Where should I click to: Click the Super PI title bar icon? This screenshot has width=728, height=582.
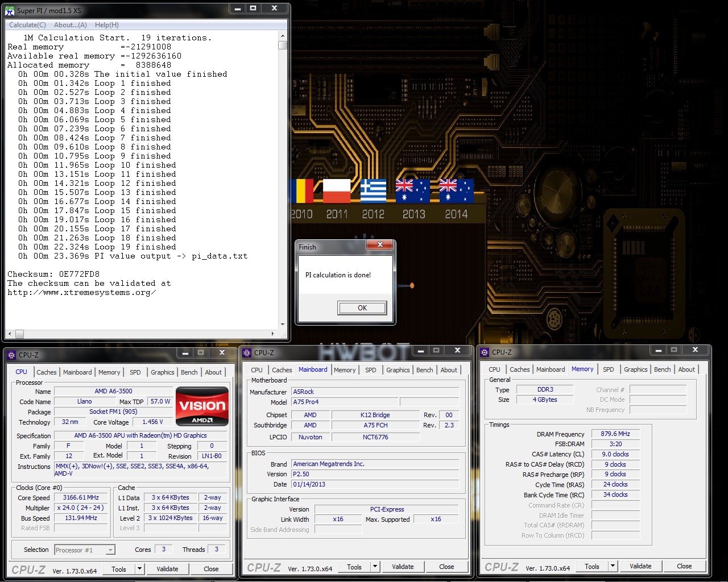coord(10,10)
